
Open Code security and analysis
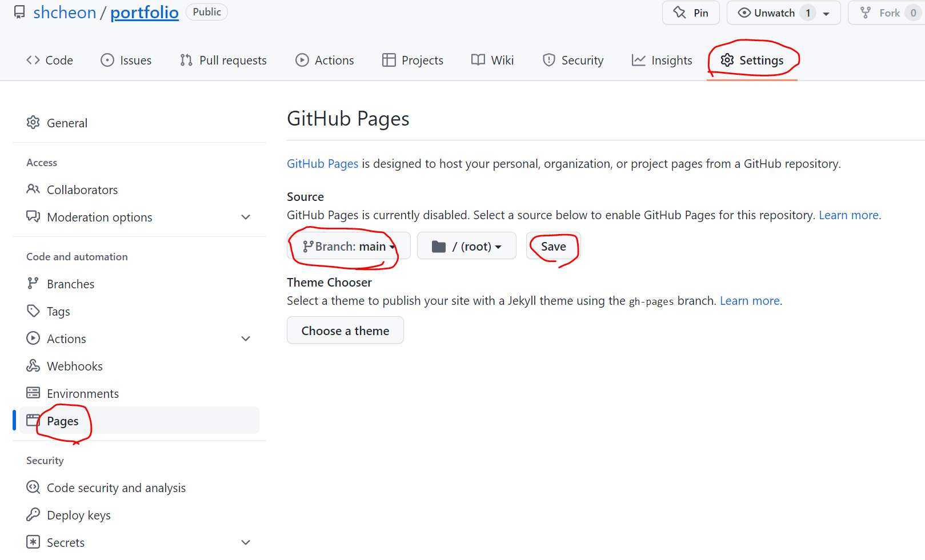(139, 488)
